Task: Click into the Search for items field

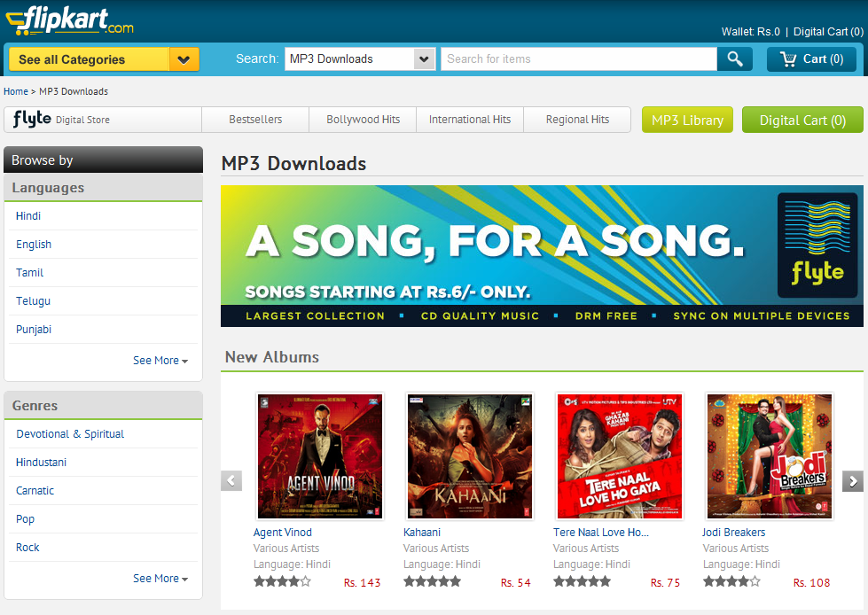Action: pyautogui.click(x=578, y=58)
